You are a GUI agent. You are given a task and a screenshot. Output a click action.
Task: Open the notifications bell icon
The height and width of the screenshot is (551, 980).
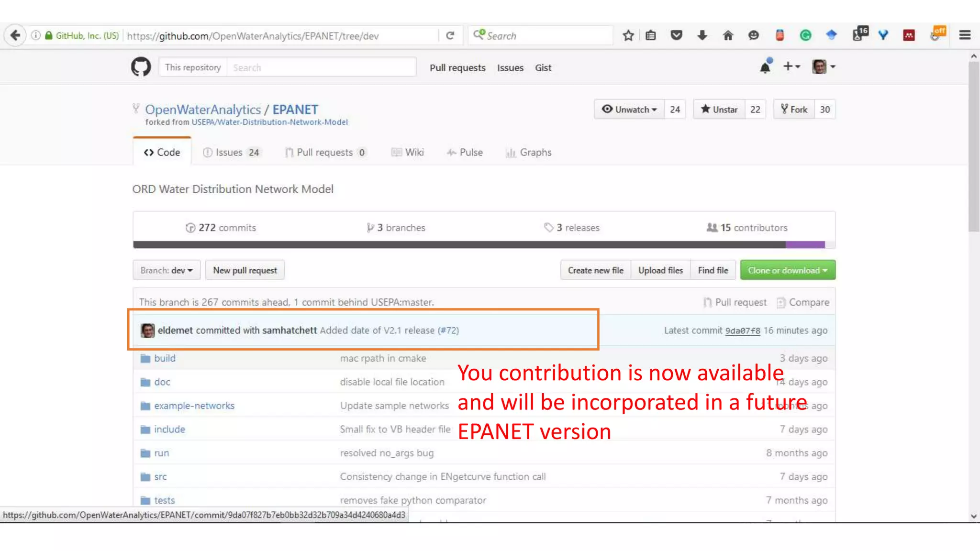[x=765, y=67]
